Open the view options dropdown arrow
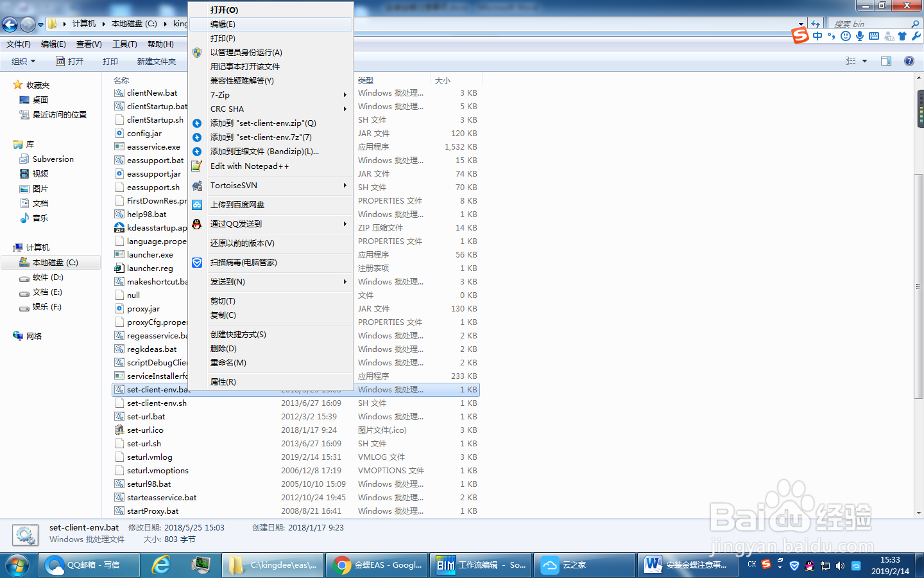Viewport: 924px width, 578px height. (864, 61)
